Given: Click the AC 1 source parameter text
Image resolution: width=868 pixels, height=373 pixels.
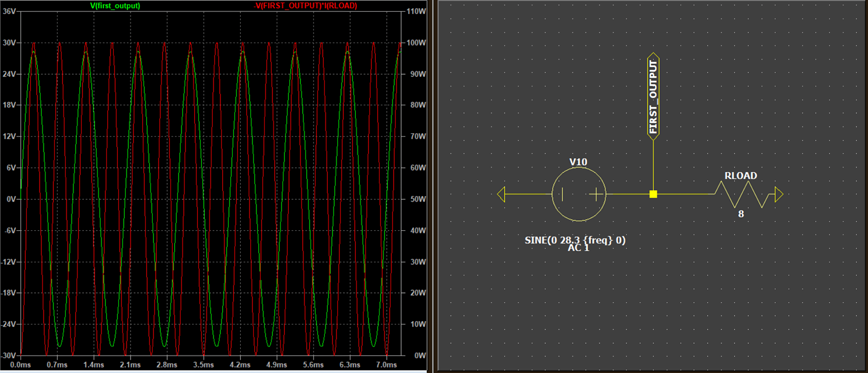Looking at the screenshot, I should coord(579,248).
